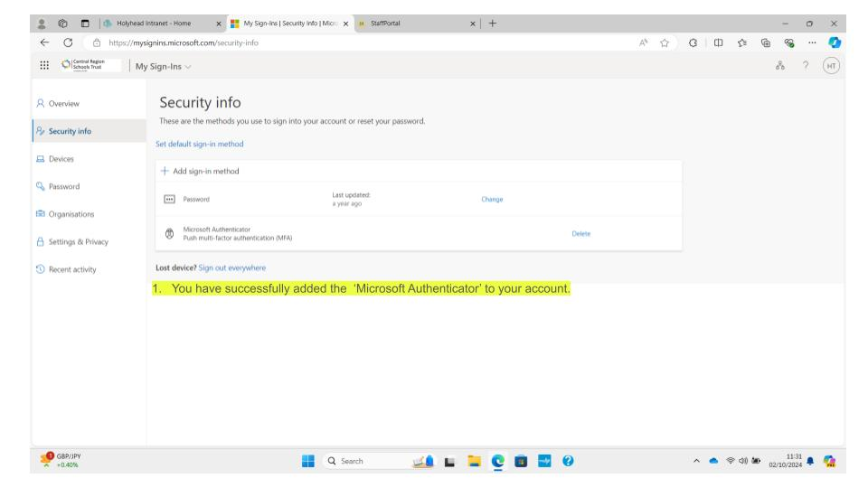Click the browser address bar URL
The image size is (868, 488).
pyautogui.click(x=184, y=42)
